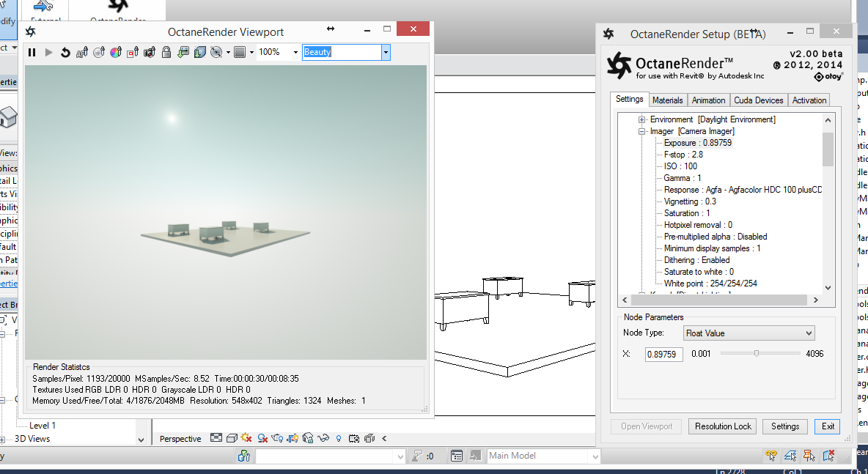
Task: Open the dropdown beside the sub-sampling icon
Action: 251,53
